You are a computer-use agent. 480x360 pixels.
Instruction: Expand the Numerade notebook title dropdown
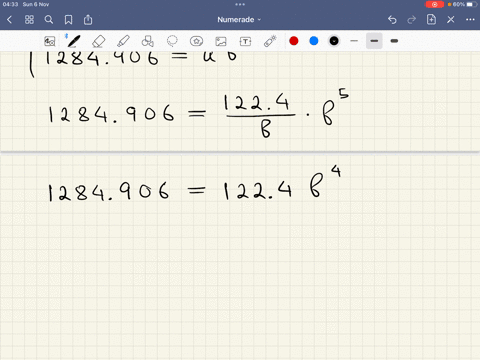tap(239, 20)
